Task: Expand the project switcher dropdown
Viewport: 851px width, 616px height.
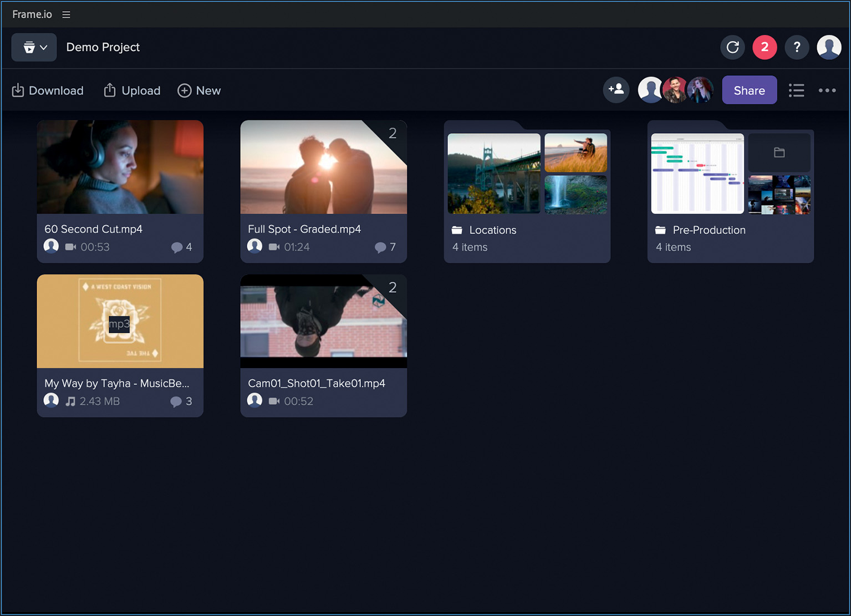Action: click(34, 47)
